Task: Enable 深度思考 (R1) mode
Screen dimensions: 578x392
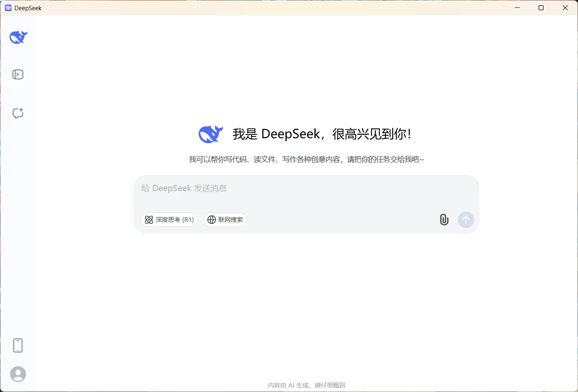Action: [x=169, y=220]
